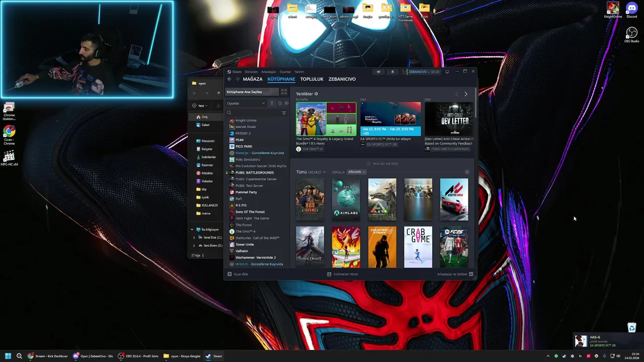Viewport: 644px width, 362px height.
Task: Collapse Bu bilgisayar in File Explorer
Action: (x=192, y=229)
